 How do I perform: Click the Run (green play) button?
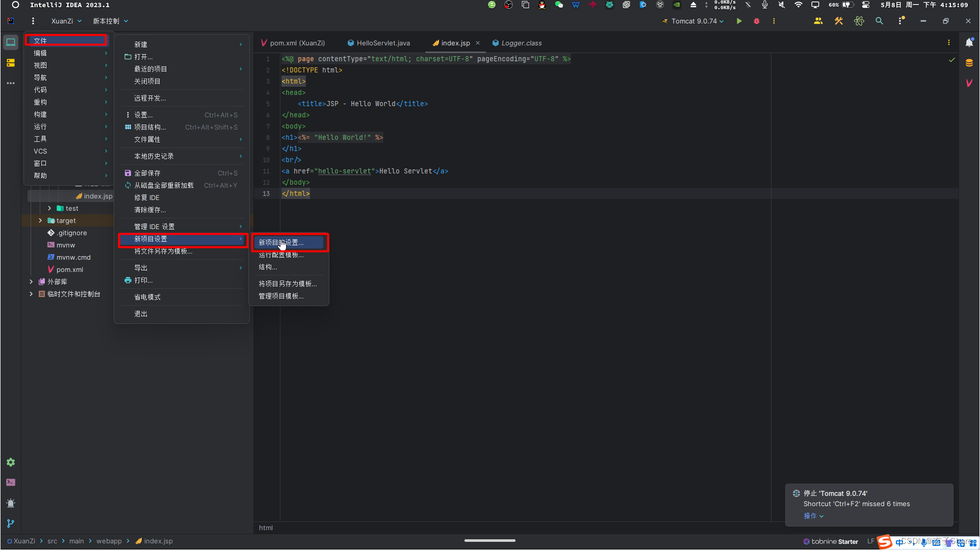point(739,21)
